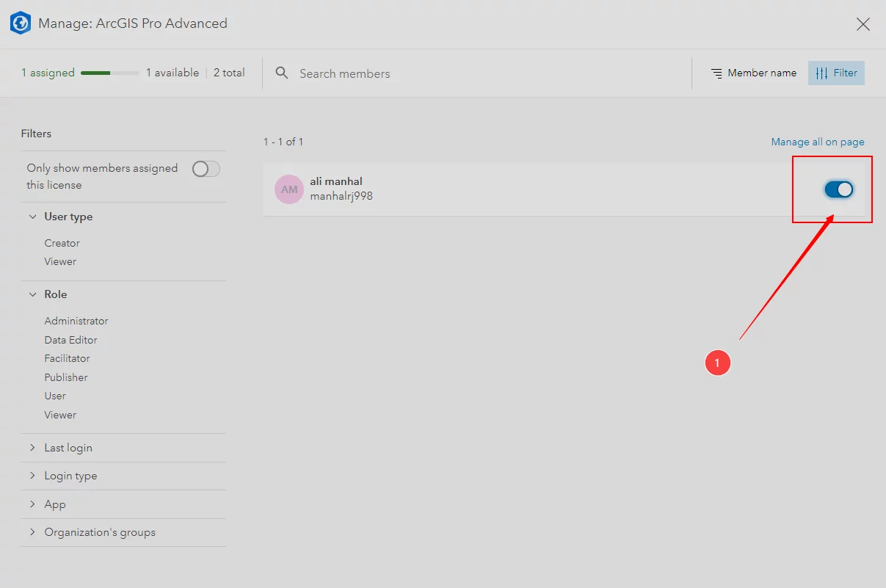886x588 pixels.
Task: Click the AM member avatar
Action: point(289,189)
